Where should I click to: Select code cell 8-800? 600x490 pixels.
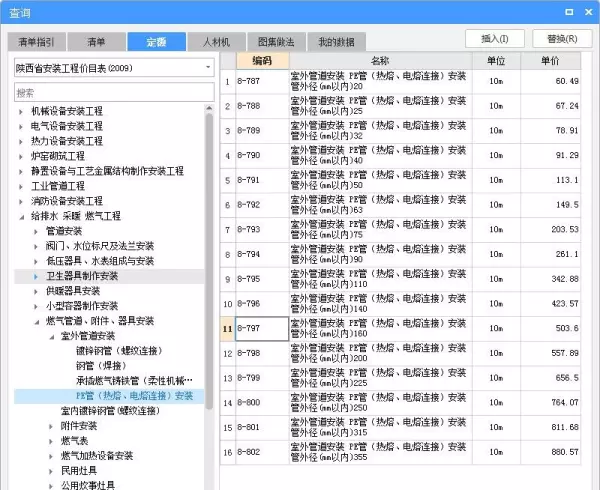[x=262, y=403]
